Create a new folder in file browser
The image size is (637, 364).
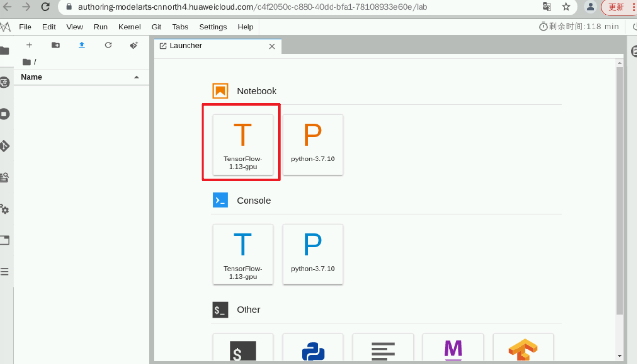56,45
